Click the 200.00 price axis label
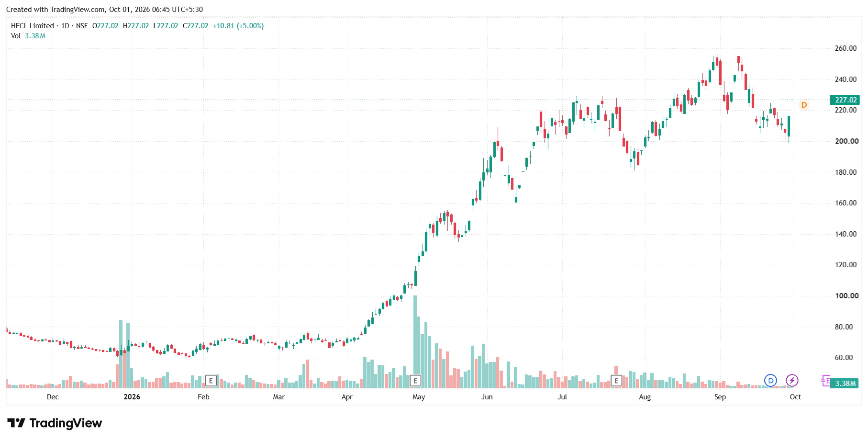 tap(846, 141)
